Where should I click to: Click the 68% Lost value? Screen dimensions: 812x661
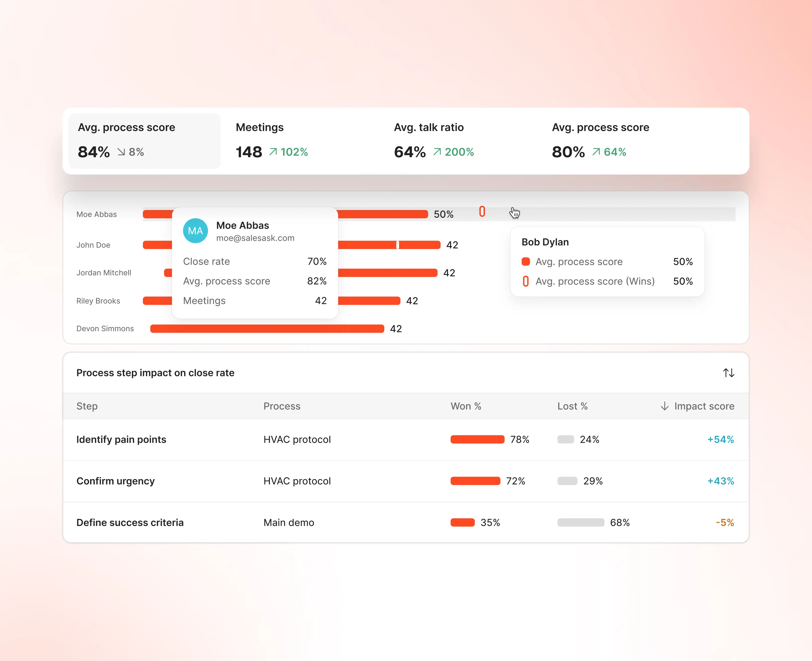click(x=620, y=522)
